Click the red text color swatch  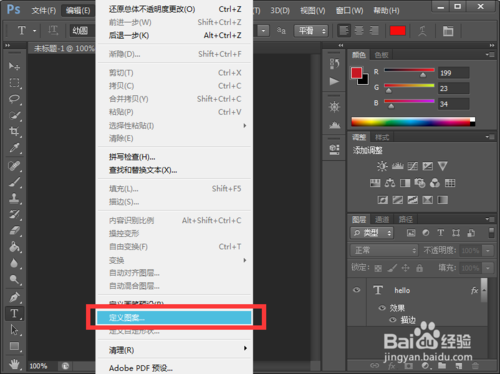(398, 31)
